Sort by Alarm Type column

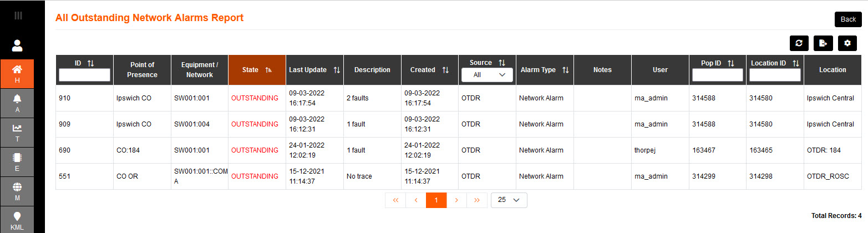pyautogui.click(x=565, y=70)
